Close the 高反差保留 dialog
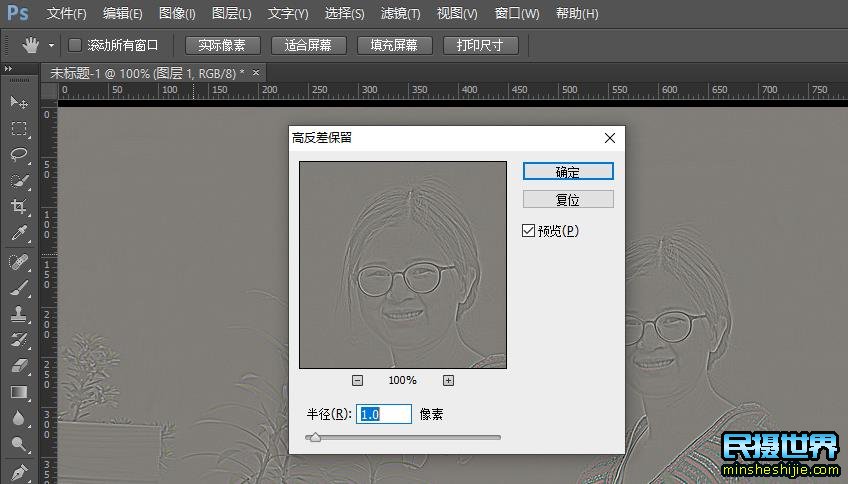This screenshot has width=848, height=484. tap(610, 138)
